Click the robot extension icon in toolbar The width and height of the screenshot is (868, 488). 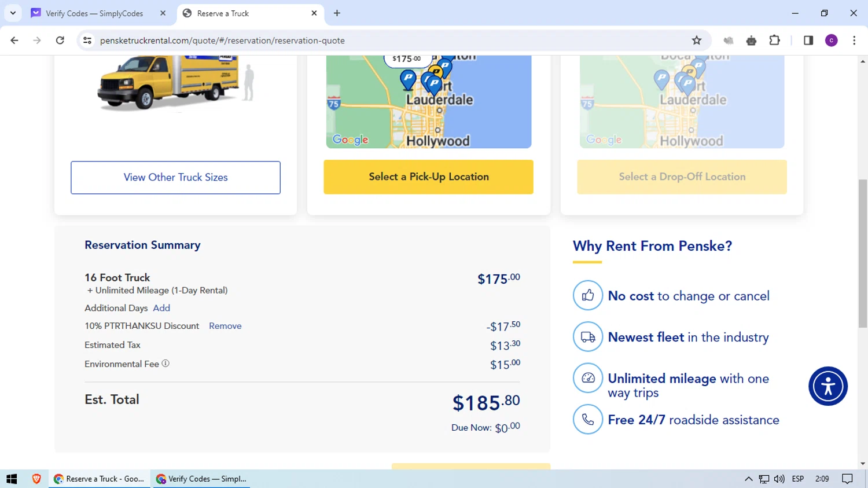[x=751, y=41]
